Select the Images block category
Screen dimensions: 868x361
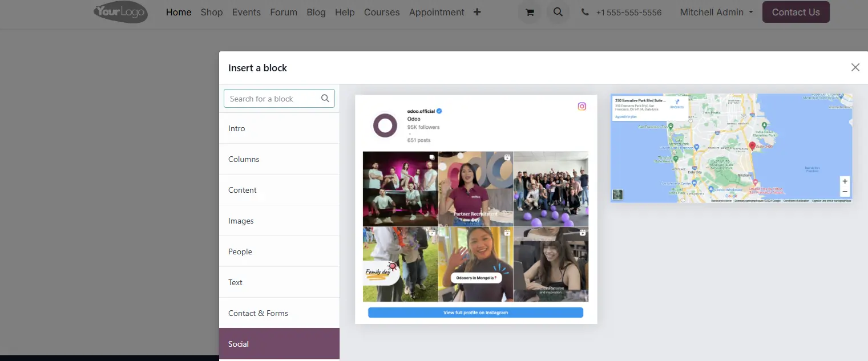280,221
